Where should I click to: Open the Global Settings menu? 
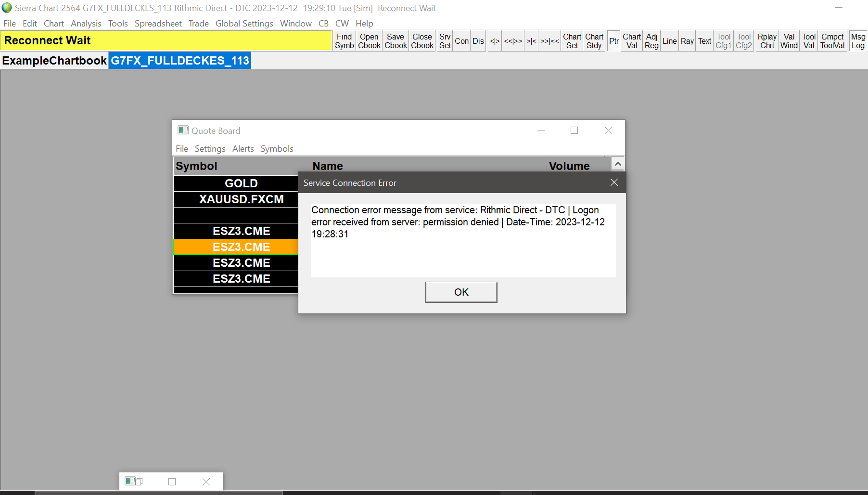pos(244,24)
